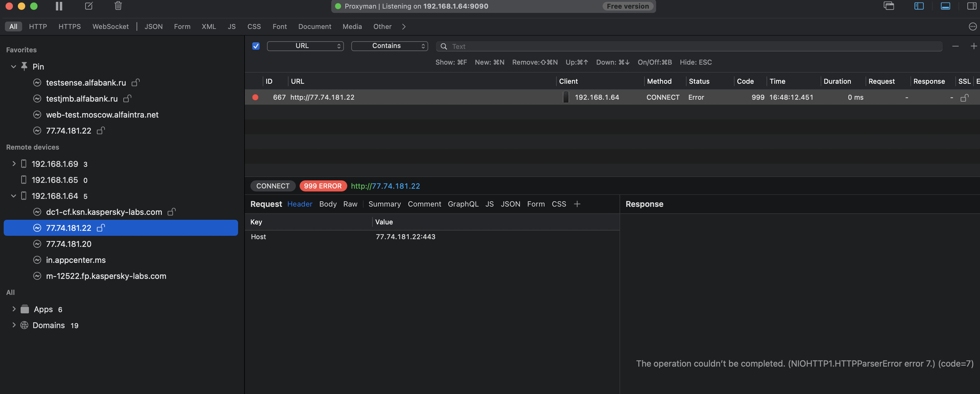Toggle the lock icon for dc1-cf.ksn.kaspersky-labs.com
This screenshot has width=980, height=394.
pyautogui.click(x=172, y=212)
